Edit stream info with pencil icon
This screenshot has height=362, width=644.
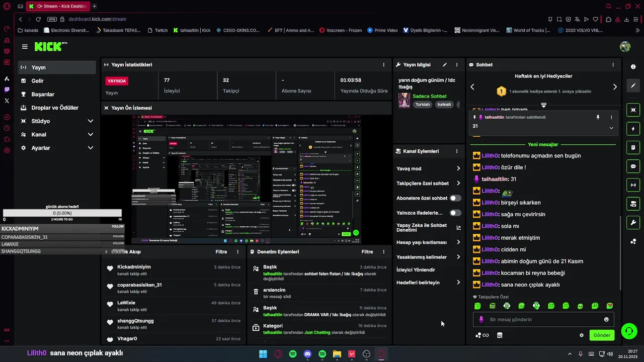pyautogui.click(x=444, y=65)
